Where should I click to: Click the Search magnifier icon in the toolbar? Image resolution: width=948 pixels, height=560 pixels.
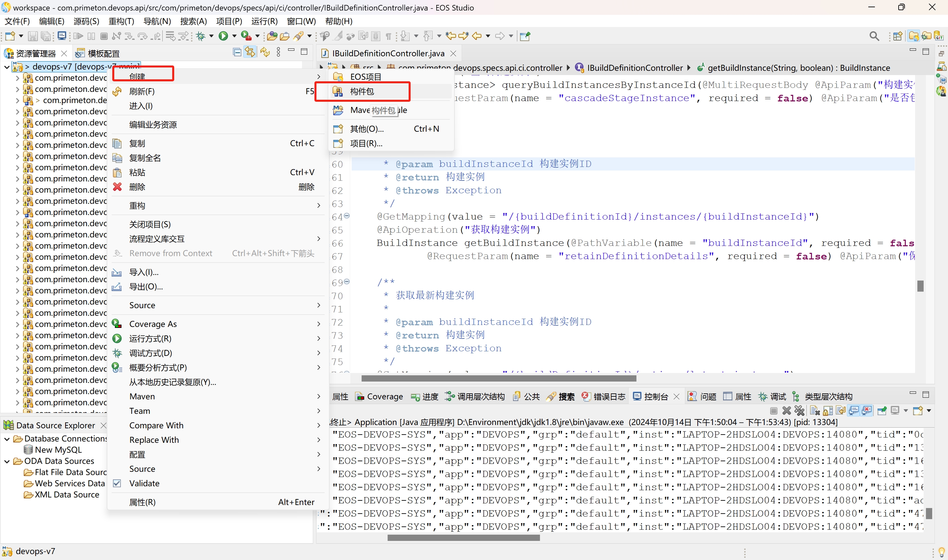(x=874, y=36)
